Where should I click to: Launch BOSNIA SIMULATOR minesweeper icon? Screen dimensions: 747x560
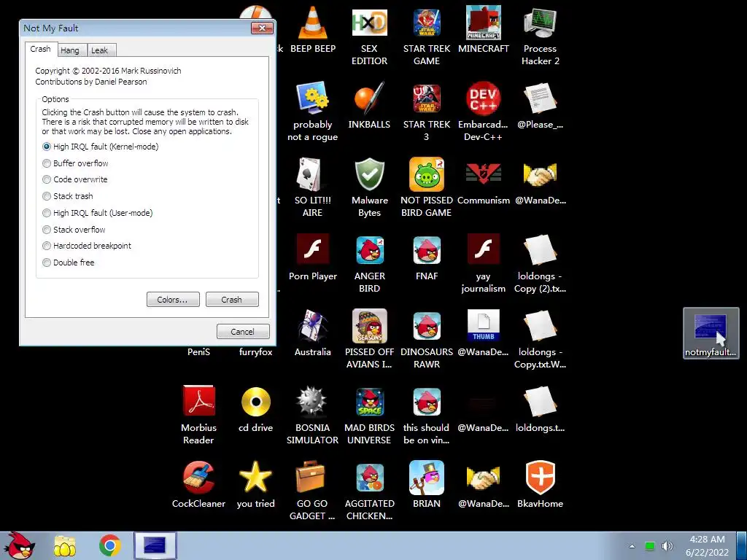coord(312,415)
